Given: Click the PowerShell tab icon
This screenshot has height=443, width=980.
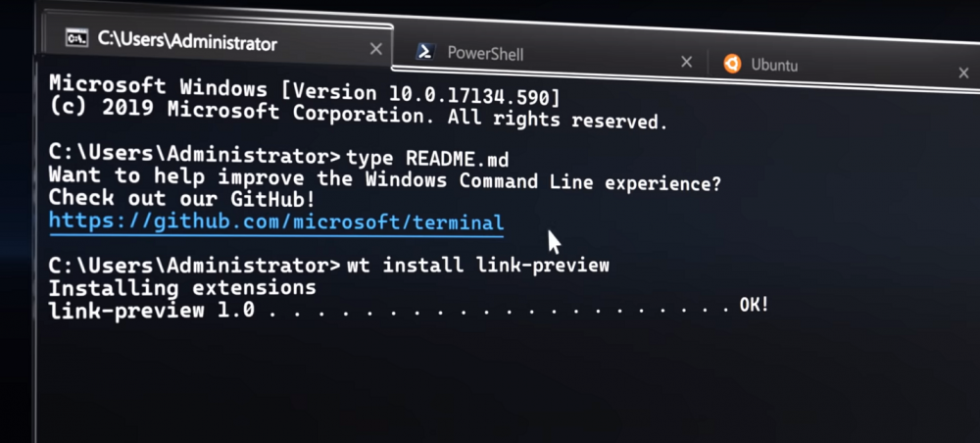Looking at the screenshot, I should (425, 51).
